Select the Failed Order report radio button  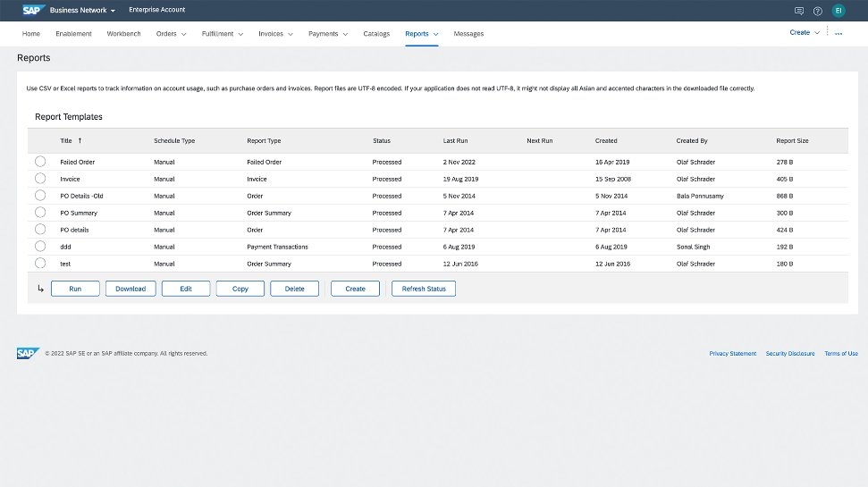click(x=40, y=162)
